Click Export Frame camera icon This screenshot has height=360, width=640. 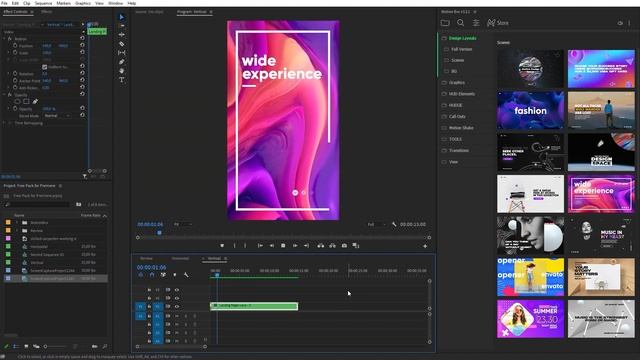click(344, 246)
